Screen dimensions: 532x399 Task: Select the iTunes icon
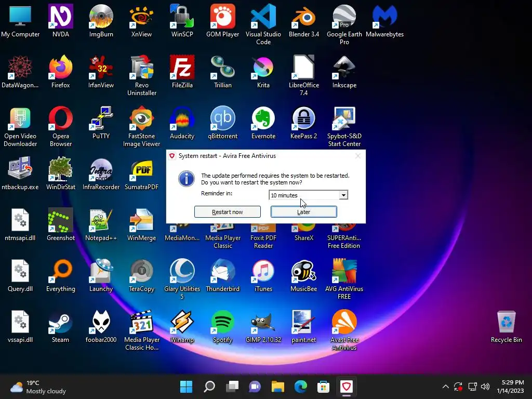click(263, 275)
